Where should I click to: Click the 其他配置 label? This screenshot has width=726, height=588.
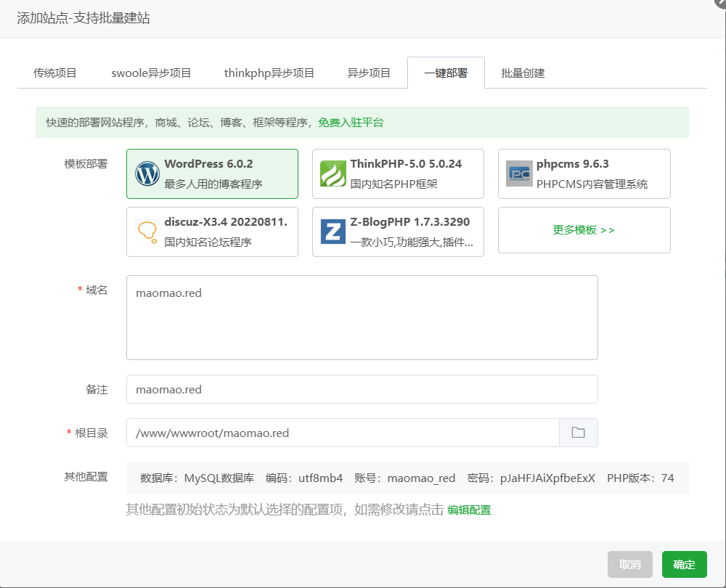pyautogui.click(x=86, y=477)
